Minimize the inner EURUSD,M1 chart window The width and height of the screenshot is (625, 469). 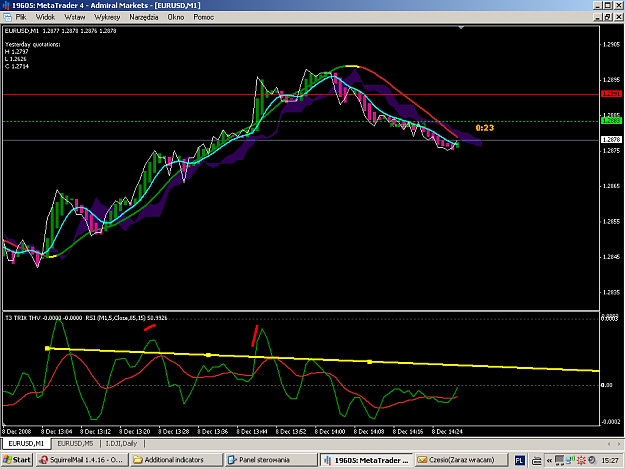point(597,17)
